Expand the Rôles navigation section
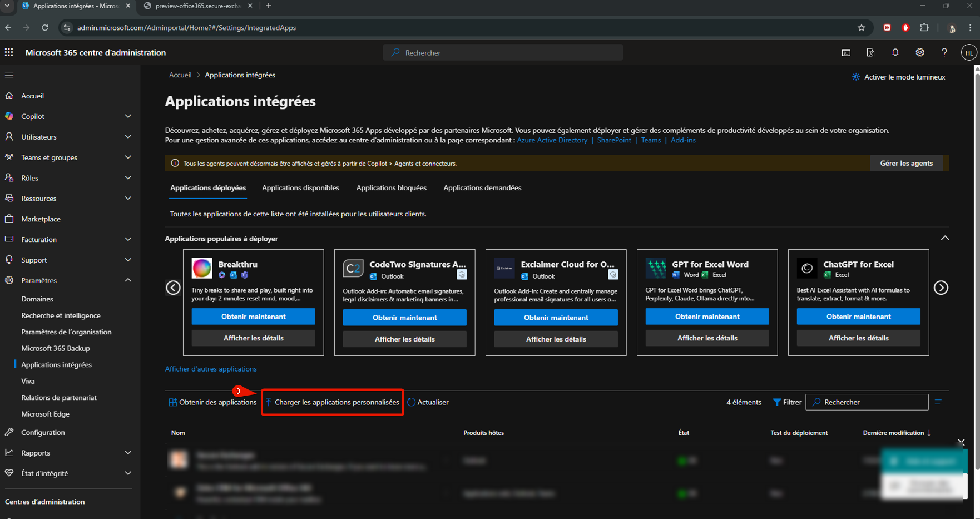Viewport: 980px width, 519px height. click(x=128, y=178)
